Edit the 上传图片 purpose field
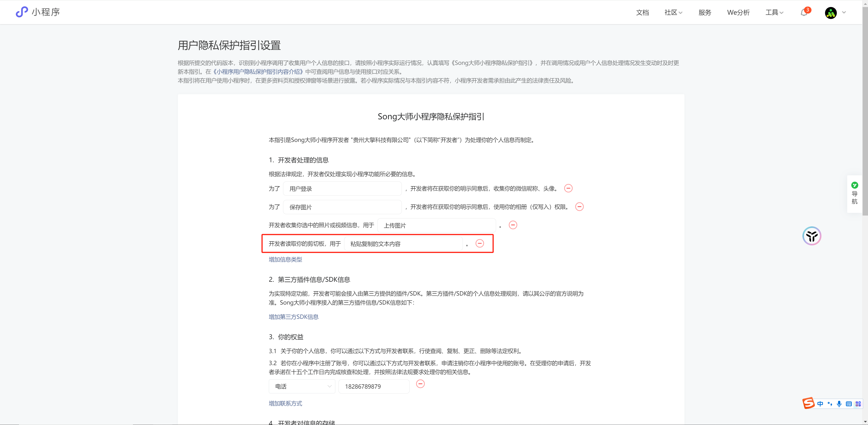Screen dimensions: 868x425 pos(436,225)
